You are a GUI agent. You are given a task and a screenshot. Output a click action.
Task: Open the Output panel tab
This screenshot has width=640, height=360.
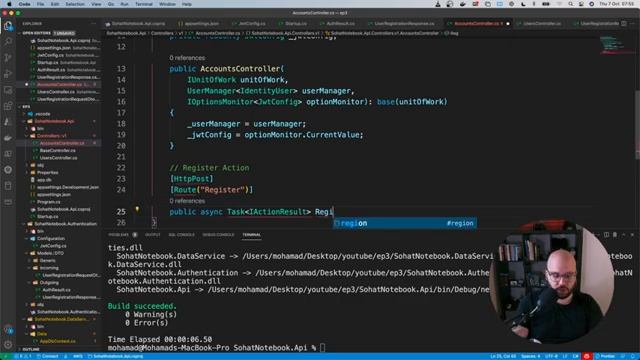coord(153,235)
